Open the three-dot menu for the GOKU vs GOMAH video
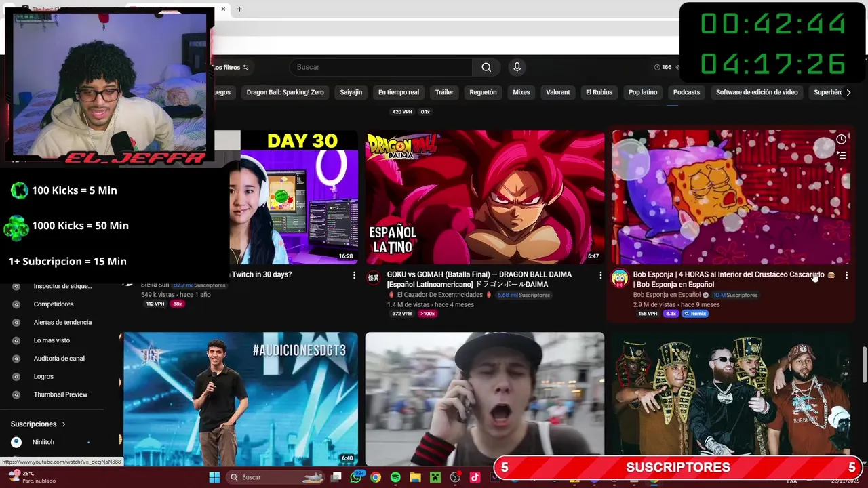This screenshot has width=868, height=488. pos(600,275)
